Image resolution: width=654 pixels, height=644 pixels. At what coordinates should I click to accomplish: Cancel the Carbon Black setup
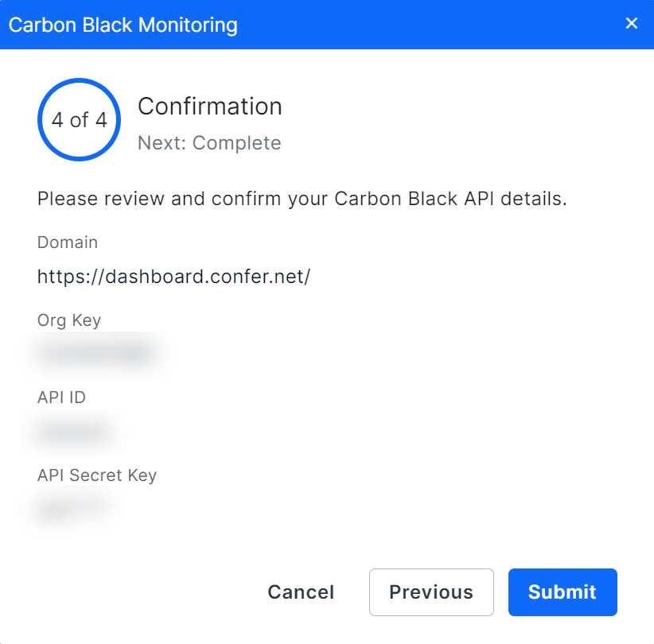click(x=301, y=592)
